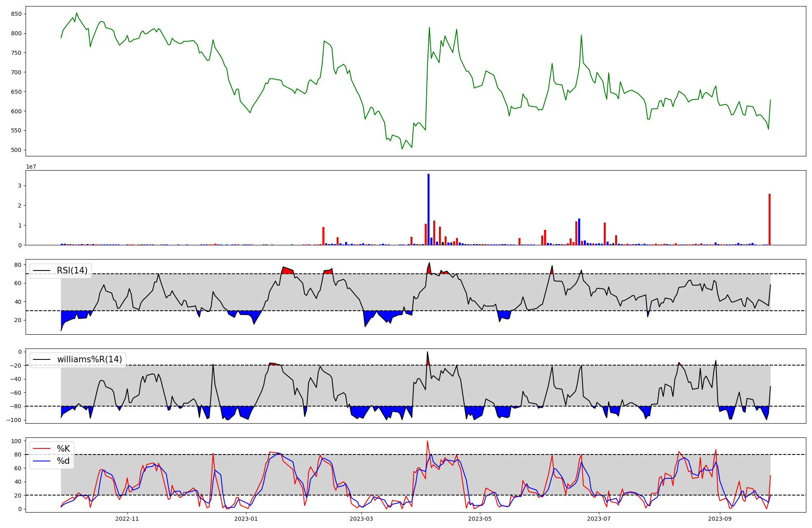Click the 2023-01 x-axis date label
The image size is (812, 528).
[246, 519]
